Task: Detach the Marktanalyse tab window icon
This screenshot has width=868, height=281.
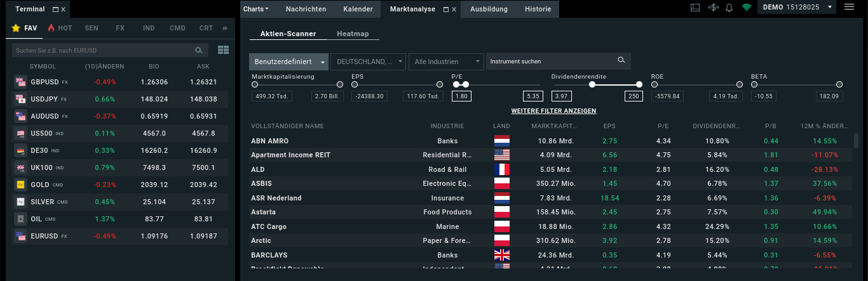Action: [x=445, y=10]
